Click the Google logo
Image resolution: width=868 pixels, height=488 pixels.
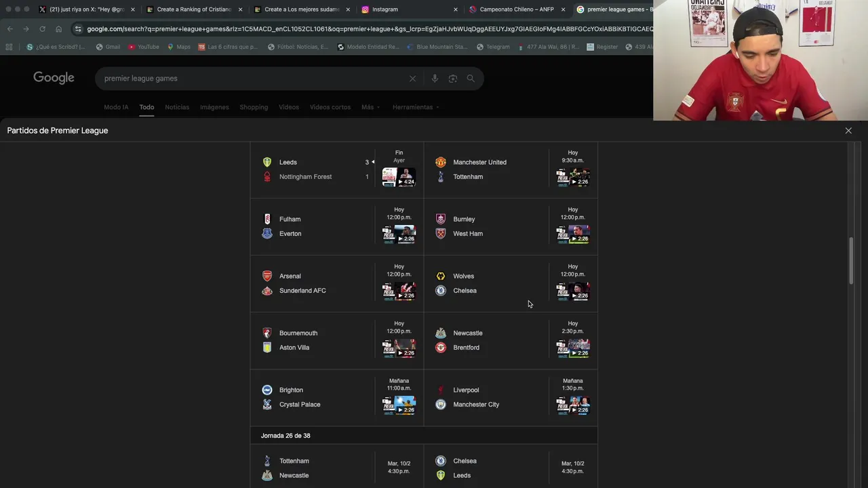54,78
